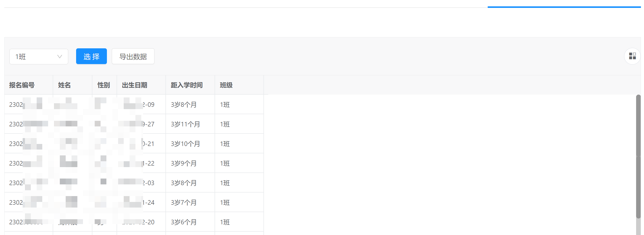Select the active blue-underlined tab at top right
This screenshot has height=235, width=644.
pos(564,7)
